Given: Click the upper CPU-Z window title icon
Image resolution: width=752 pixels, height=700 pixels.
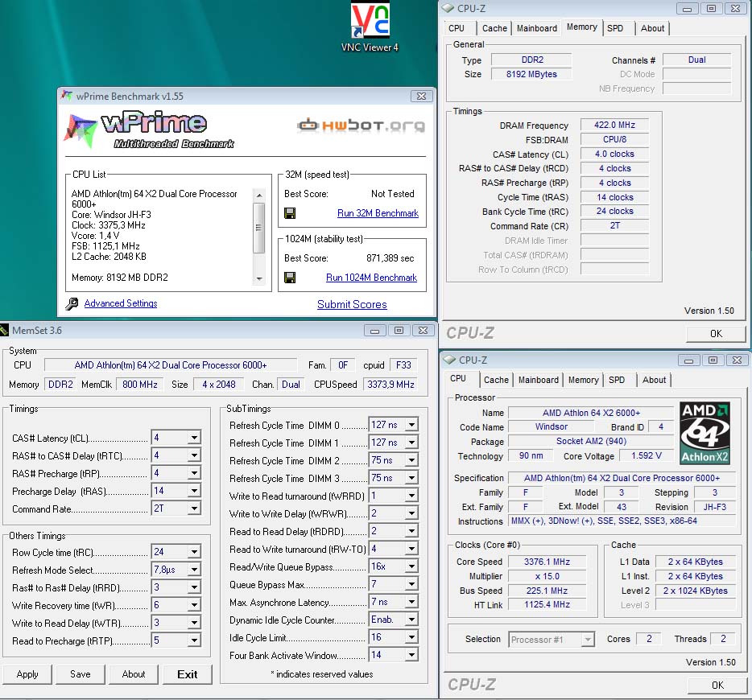Looking at the screenshot, I should click(x=448, y=8).
